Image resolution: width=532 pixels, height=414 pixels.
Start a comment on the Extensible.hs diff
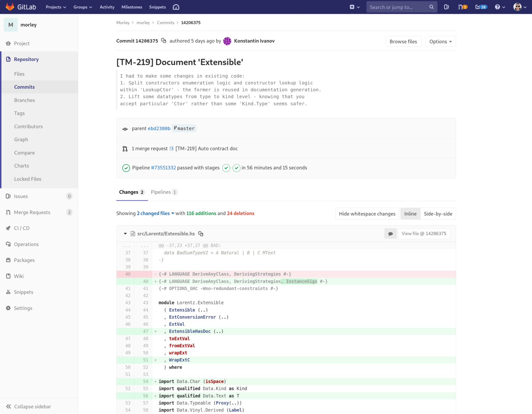(390, 233)
